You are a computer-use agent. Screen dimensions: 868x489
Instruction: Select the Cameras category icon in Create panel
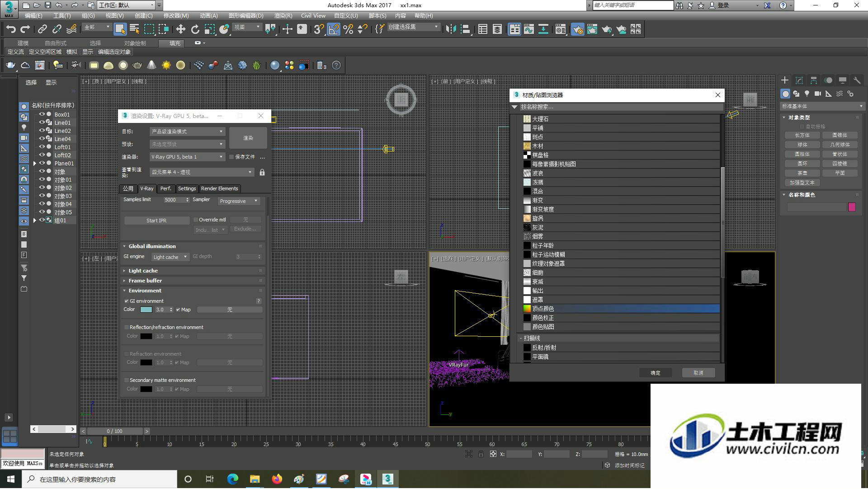coord(818,94)
